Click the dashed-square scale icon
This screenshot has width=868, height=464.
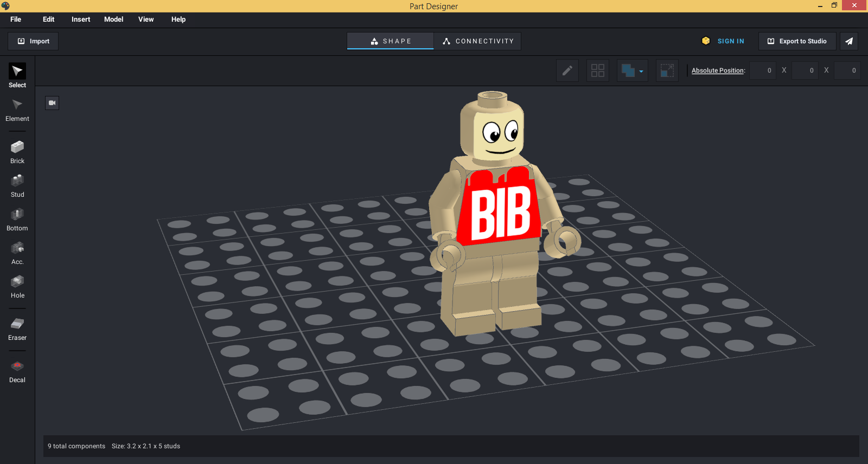[667, 70]
